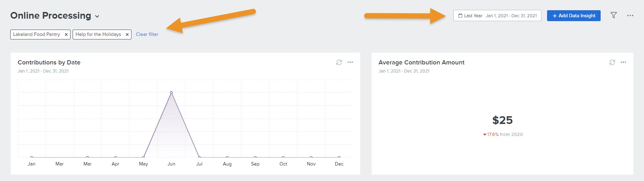Image resolution: width=644 pixels, height=181 pixels.
Task: Open Average Contribution Amount options menu
Action: [623, 62]
